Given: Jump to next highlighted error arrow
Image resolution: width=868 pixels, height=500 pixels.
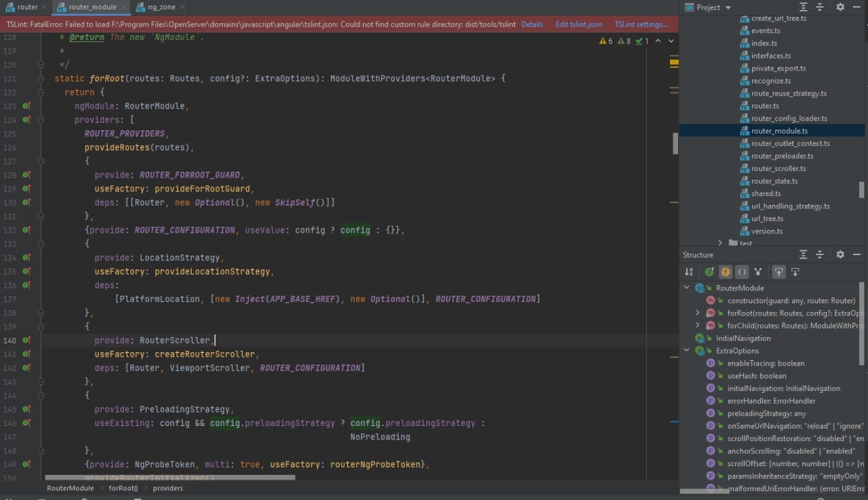Looking at the screenshot, I should click(x=671, y=41).
